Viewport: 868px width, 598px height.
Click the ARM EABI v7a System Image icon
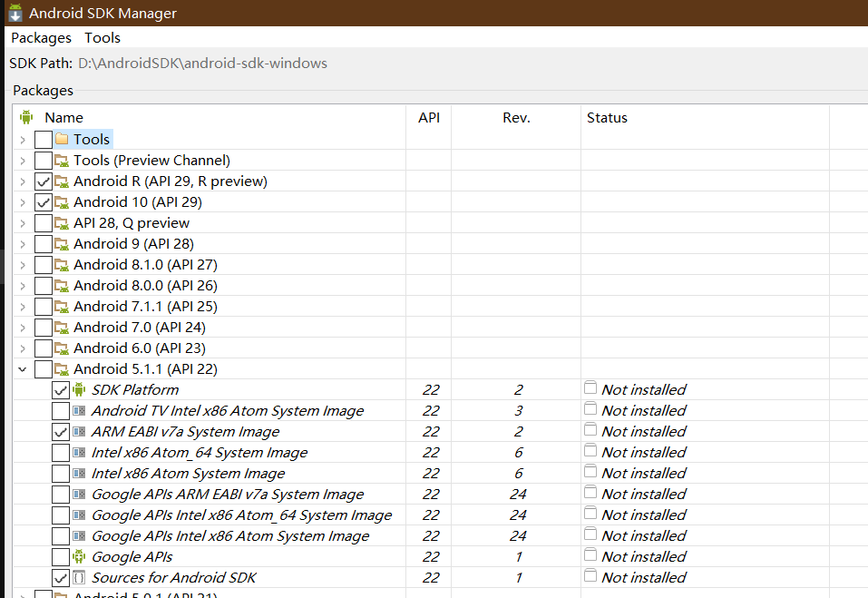click(79, 431)
